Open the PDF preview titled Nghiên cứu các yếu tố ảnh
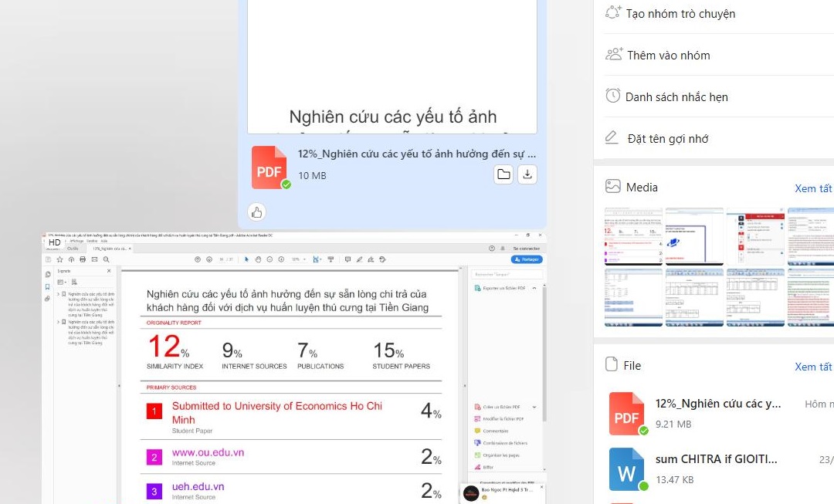This screenshot has height=504, width=834. [392, 66]
